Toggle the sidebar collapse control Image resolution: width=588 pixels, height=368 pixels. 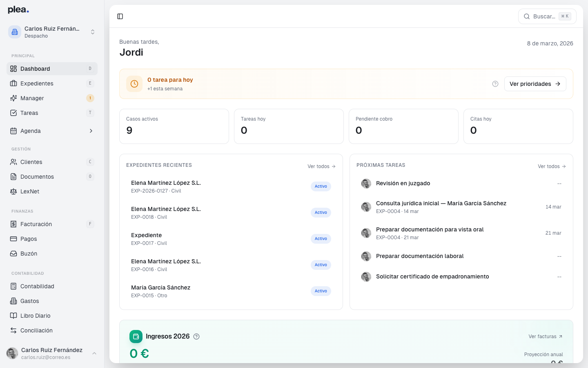coord(120,16)
